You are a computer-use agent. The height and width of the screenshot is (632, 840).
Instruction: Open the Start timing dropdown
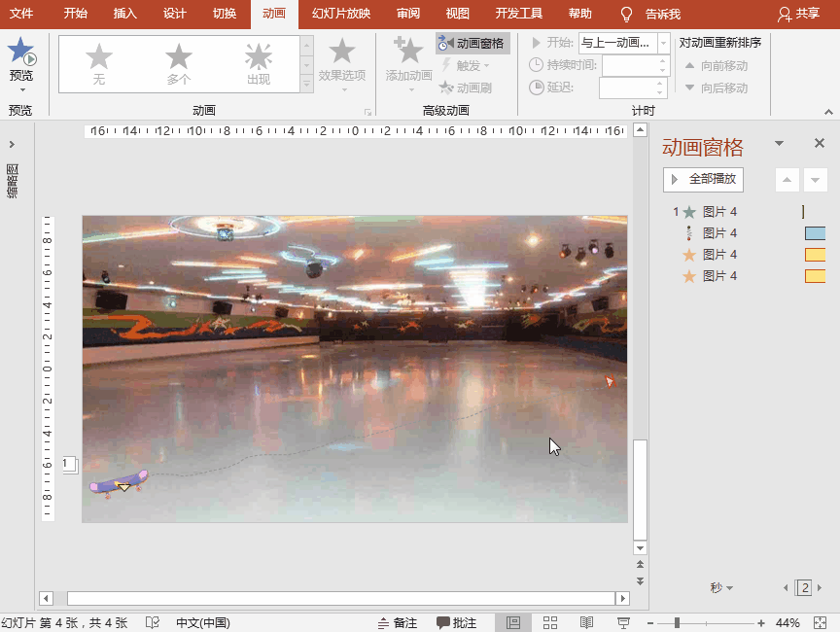(x=664, y=43)
